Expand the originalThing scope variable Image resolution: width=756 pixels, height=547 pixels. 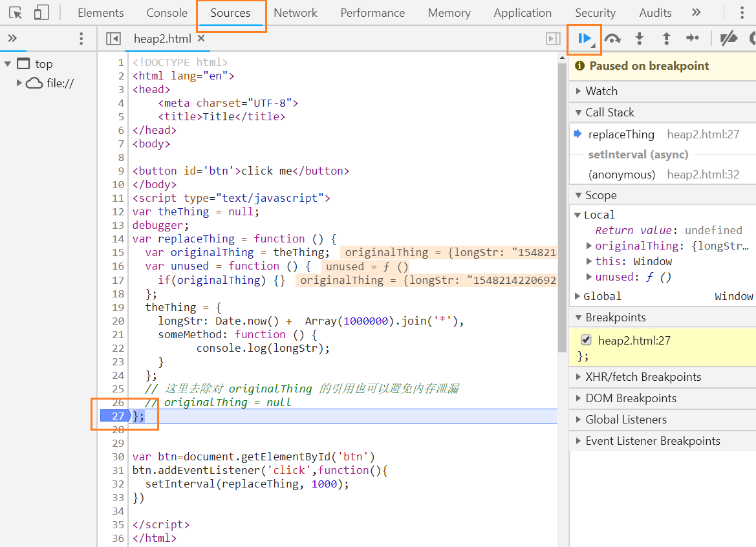coord(589,246)
